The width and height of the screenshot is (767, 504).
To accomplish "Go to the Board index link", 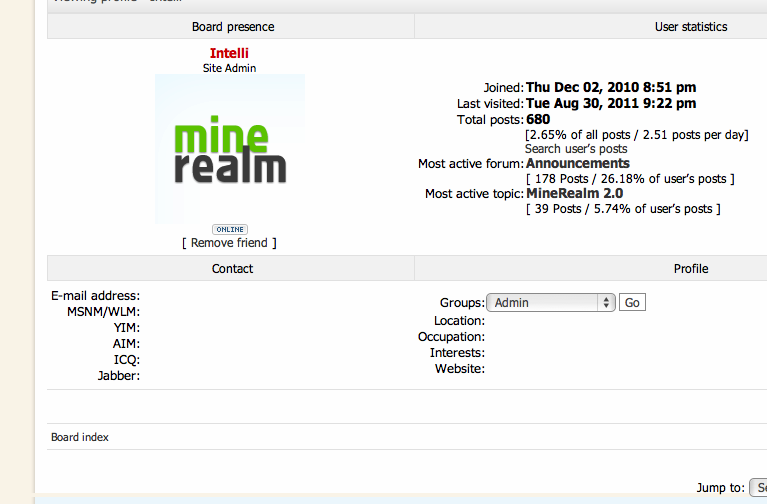I will click(x=80, y=437).
